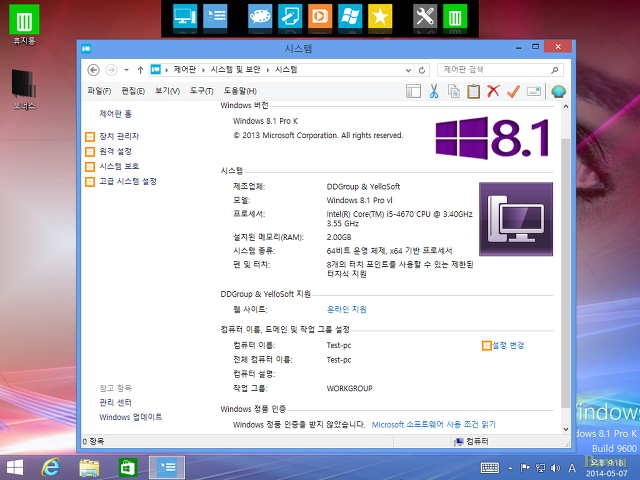Click the rename toolbar icon
The height and width of the screenshot is (480, 640).
click(533, 91)
